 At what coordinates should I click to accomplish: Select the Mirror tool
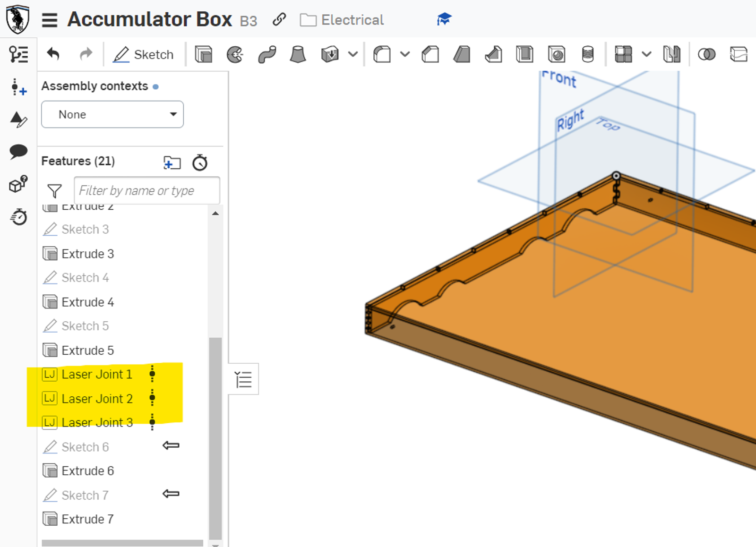pyautogui.click(x=671, y=54)
